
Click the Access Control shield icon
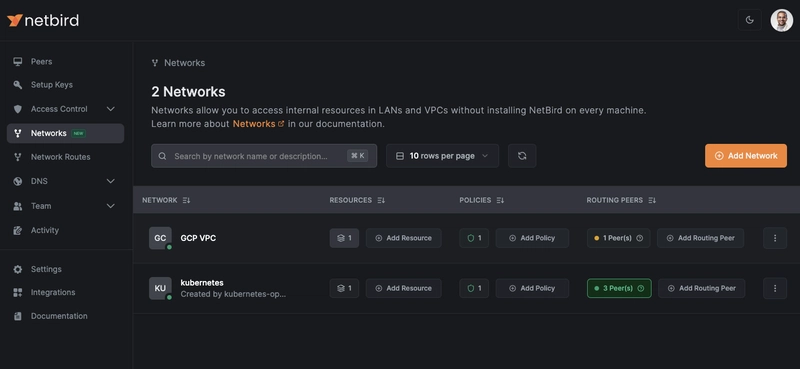[x=18, y=109]
